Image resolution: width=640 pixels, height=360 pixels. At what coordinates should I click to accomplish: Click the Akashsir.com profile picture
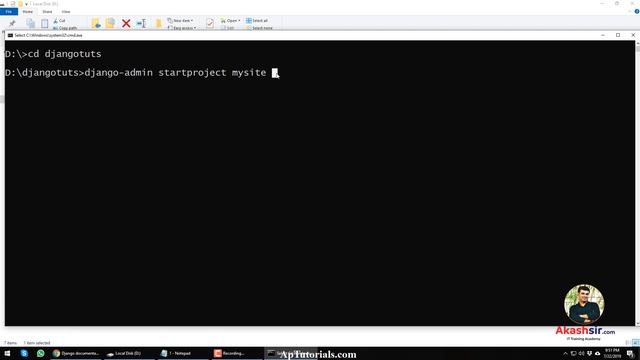(584, 304)
